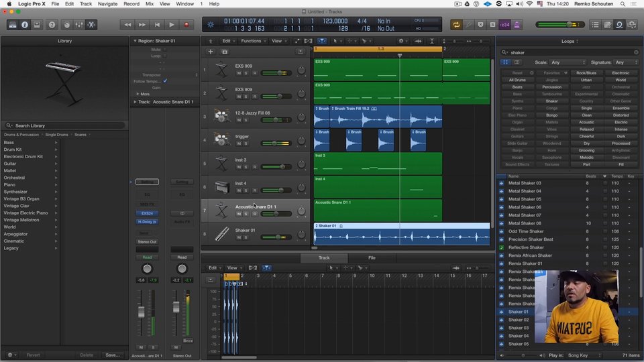Toggle the Inspector button
Viewport: 644px width, 362px height.
pos(25,25)
